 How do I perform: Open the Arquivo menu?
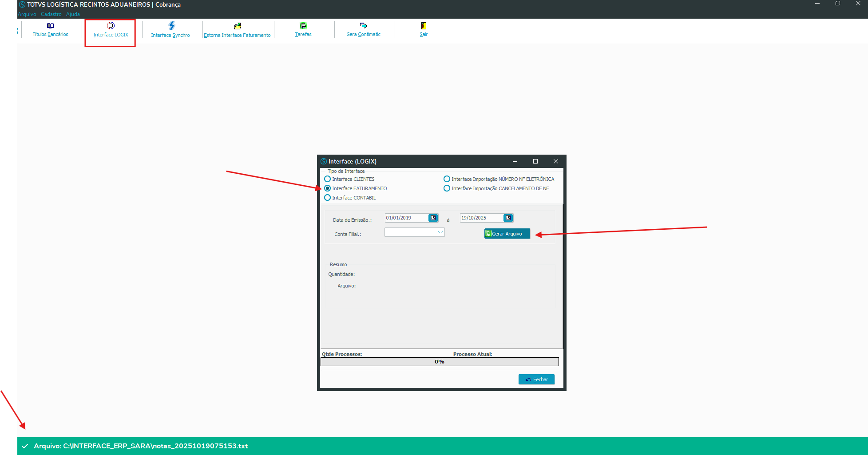[x=27, y=14]
